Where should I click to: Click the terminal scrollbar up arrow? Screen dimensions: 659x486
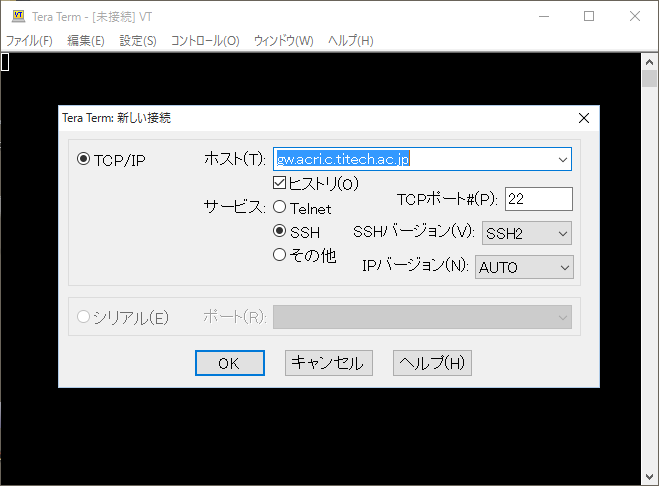649,62
